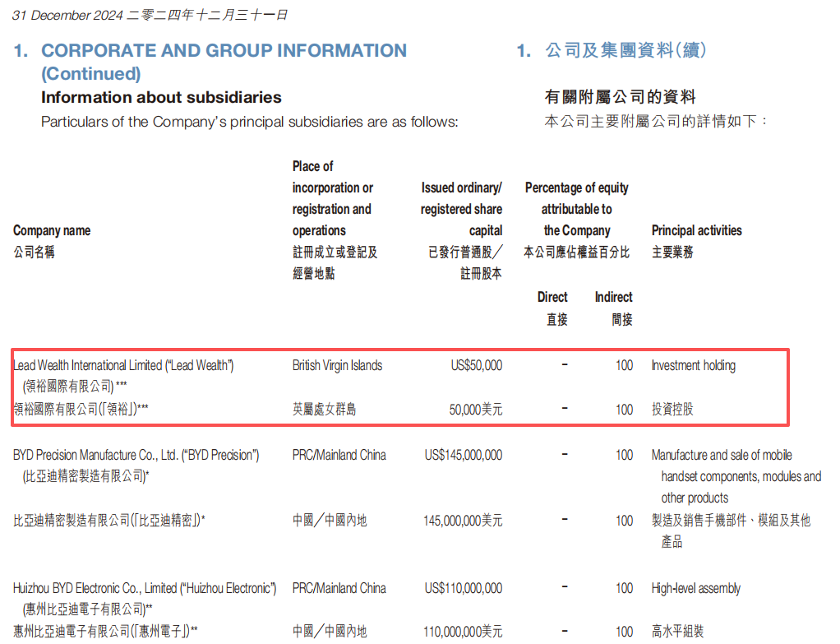Image resolution: width=840 pixels, height=644 pixels.
Task: Click the Chinese heading "公司及集團資料(續)"
Action: 625,50
